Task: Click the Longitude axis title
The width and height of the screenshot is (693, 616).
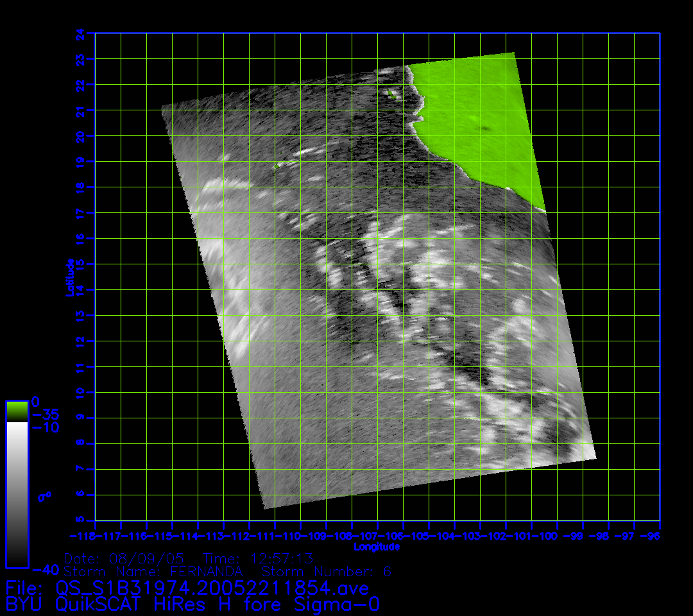Action: [377, 547]
